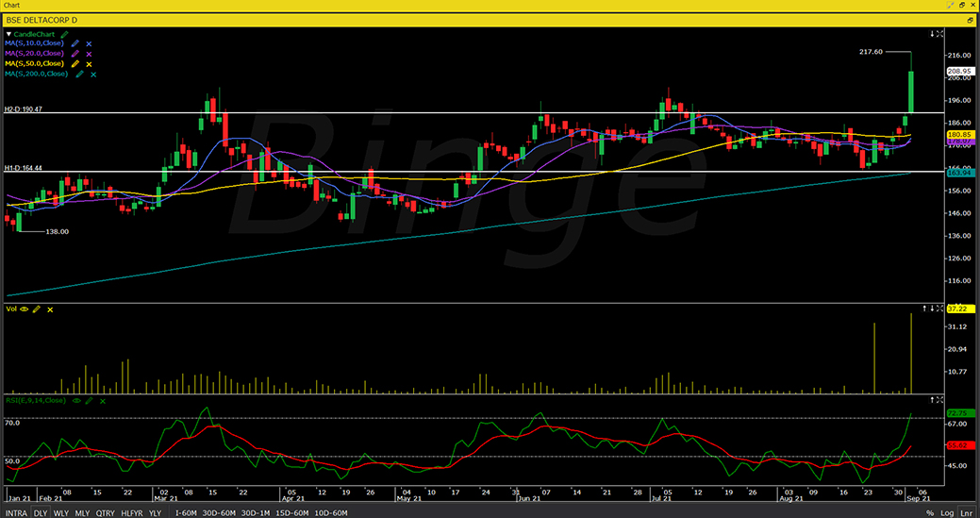Choose the 15D-60M interval preset

[291, 513]
